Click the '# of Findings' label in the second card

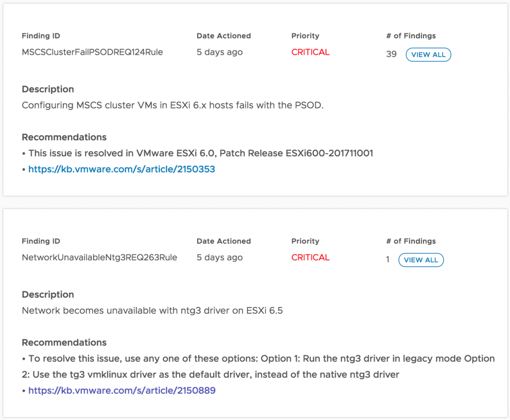411,241
